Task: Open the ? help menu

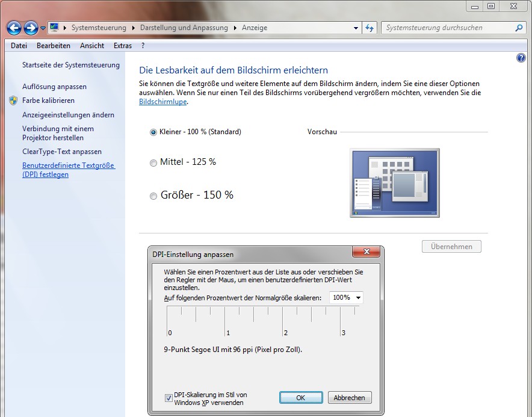Action: (x=143, y=46)
